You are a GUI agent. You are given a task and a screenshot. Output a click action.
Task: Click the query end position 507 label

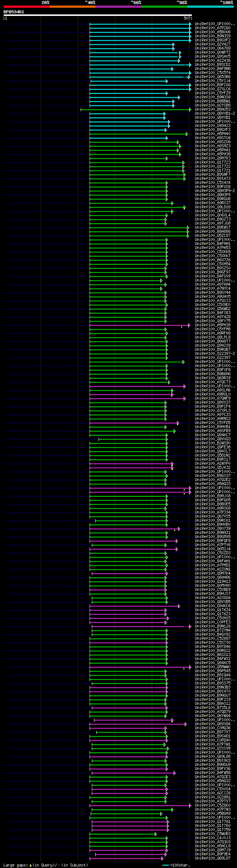(187, 18)
